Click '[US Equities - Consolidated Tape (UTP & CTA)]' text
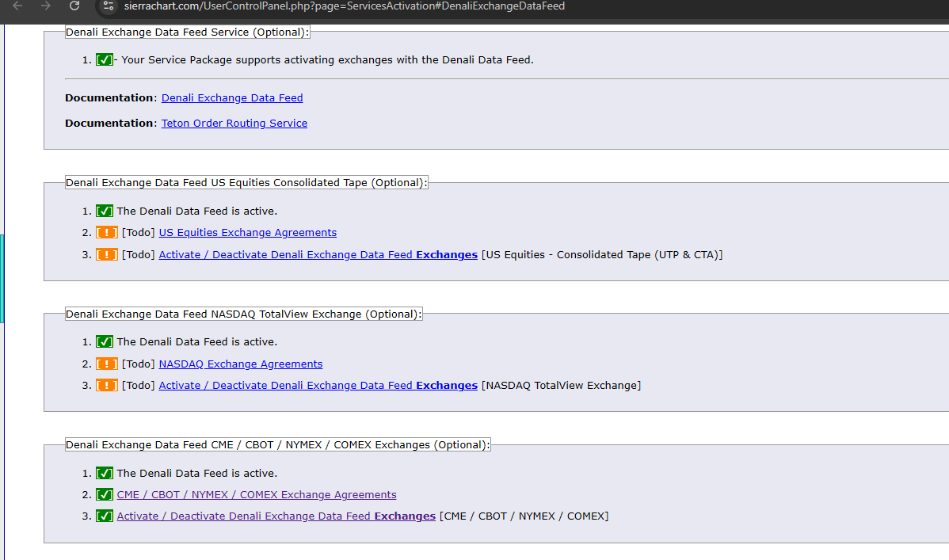949x560 pixels. click(x=602, y=255)
